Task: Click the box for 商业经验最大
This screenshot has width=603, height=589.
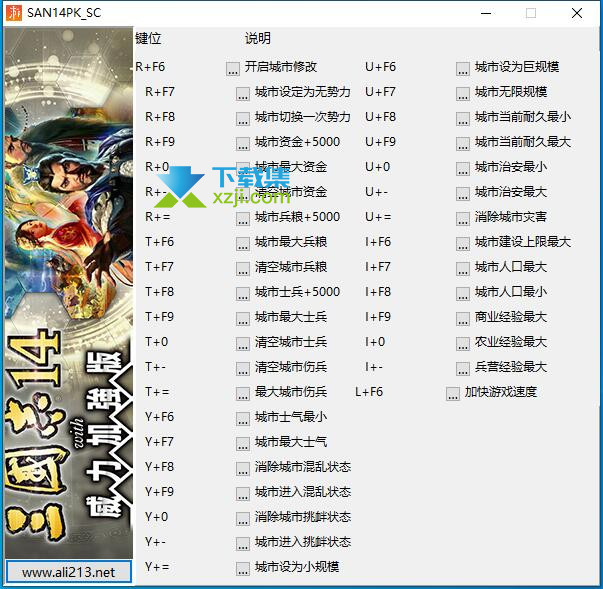Action: coord(463,318)
